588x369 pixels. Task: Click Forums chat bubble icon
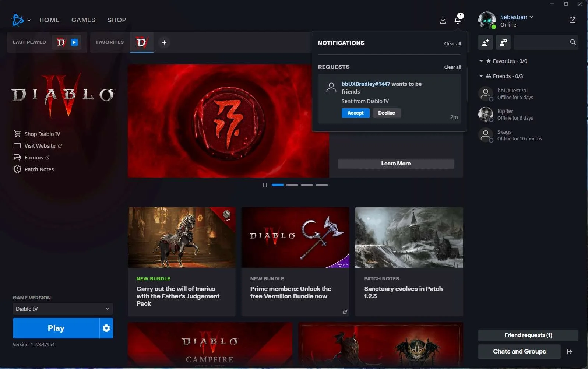pos(17,157)
